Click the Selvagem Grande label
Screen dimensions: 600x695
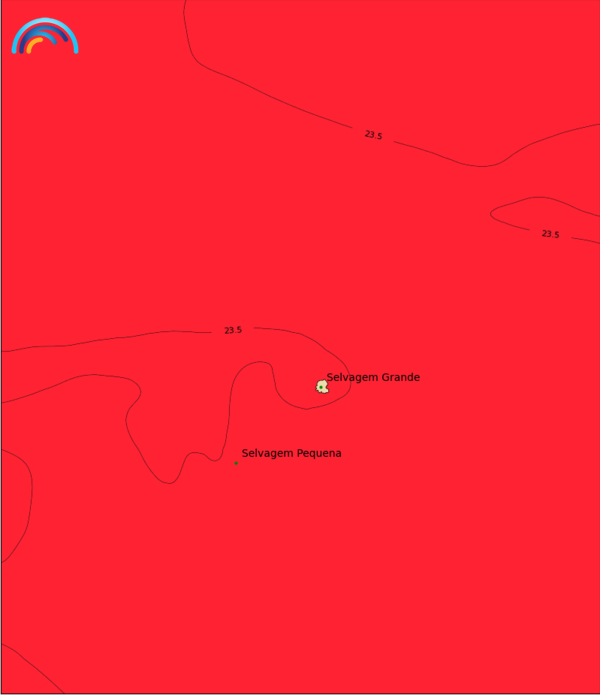pyautogui.click(x=373, y=377)
